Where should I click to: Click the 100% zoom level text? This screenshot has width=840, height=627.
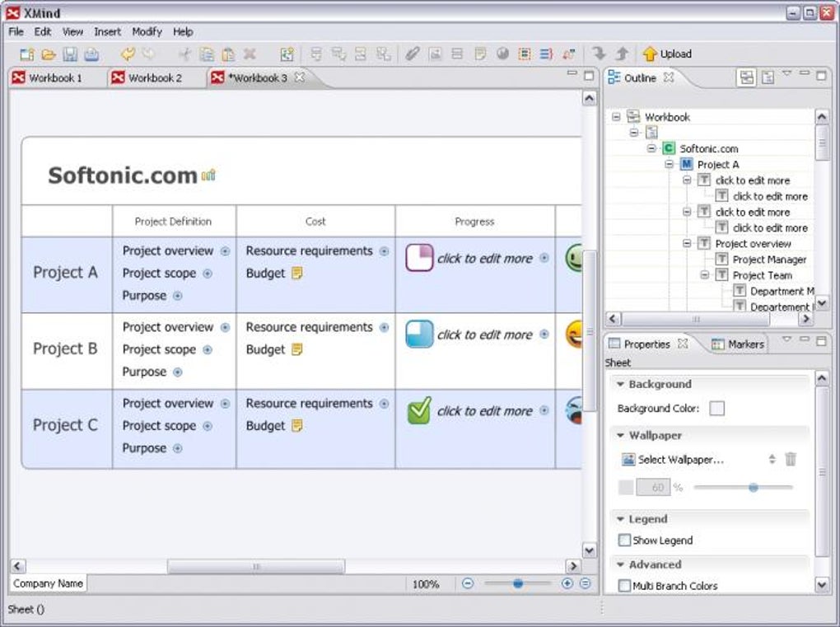(x=426, y=583)
